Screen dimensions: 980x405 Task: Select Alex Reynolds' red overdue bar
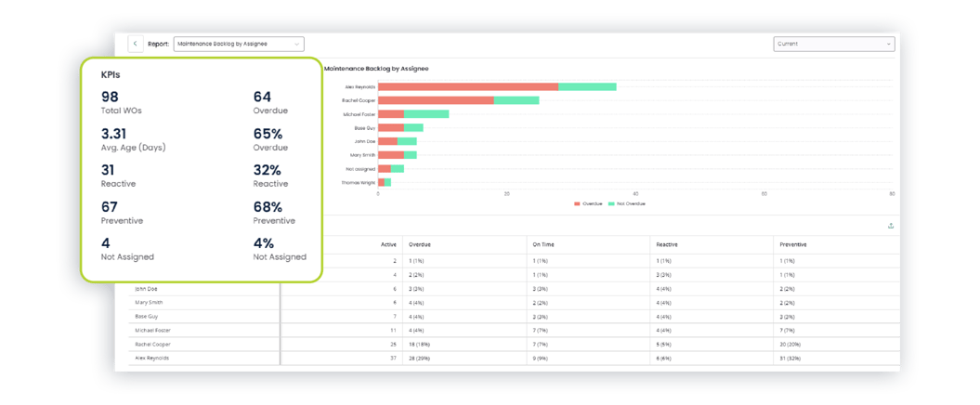pos(467,86)
